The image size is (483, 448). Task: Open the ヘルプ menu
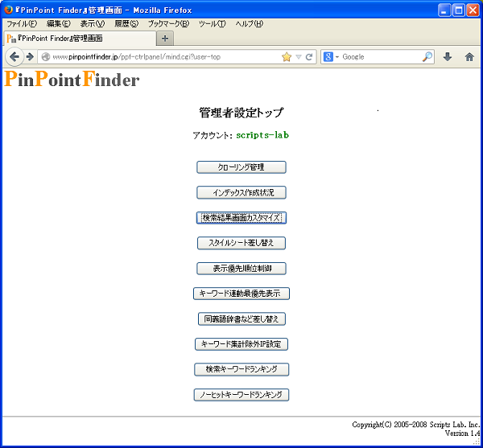(x=250, y=23)
